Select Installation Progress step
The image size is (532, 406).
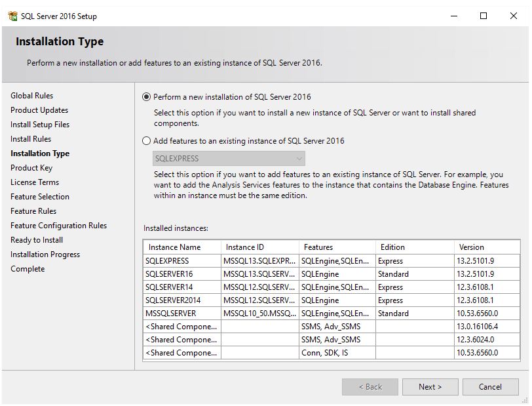[45, 254]
